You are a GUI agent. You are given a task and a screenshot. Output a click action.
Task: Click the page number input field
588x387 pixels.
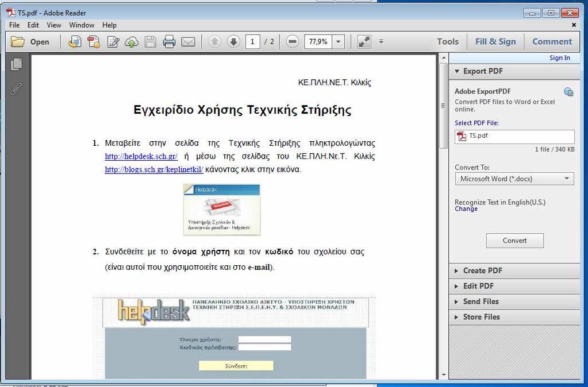253,41
